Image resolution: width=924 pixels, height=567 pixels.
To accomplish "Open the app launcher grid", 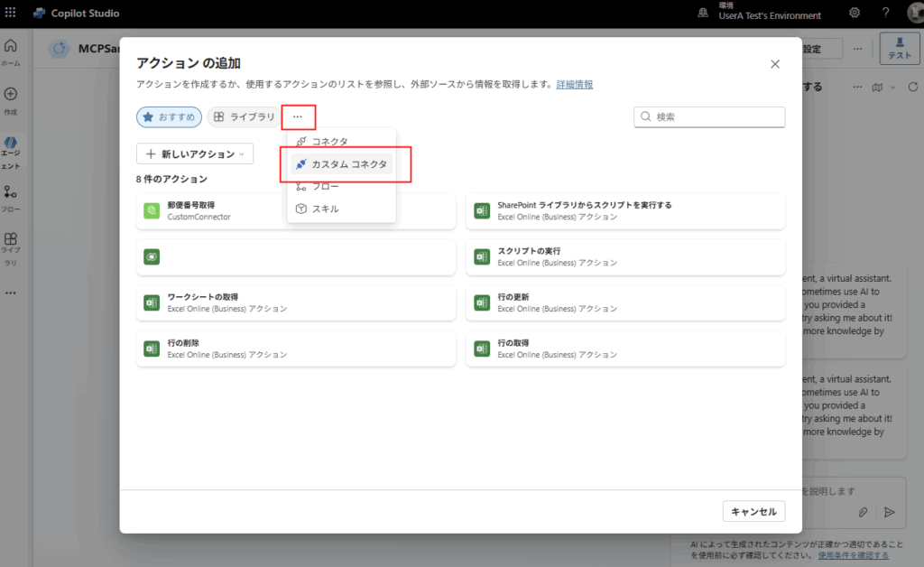I will coord(10,13).
